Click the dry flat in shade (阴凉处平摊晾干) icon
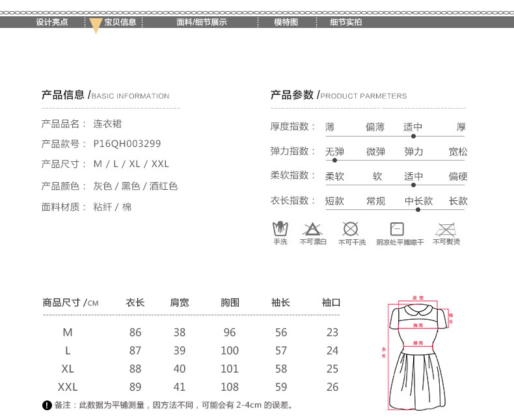514x420 pixels. pyautogui.click(x=397, y=229)
